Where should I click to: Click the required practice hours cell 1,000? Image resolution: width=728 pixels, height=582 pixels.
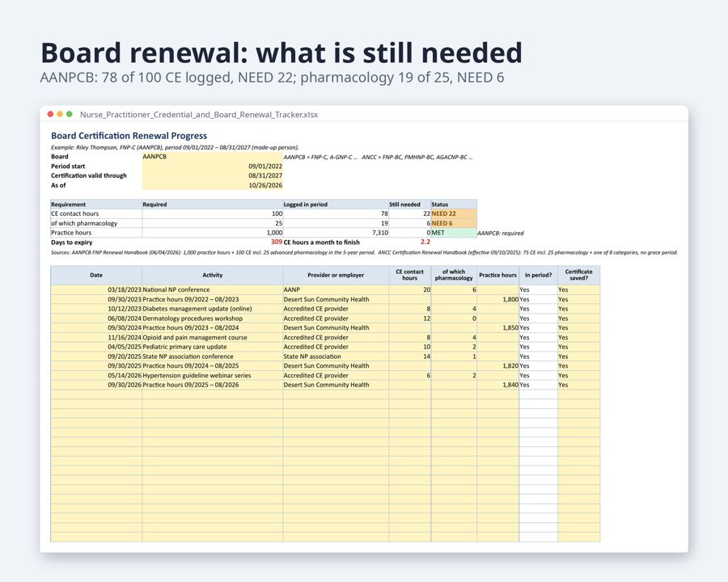pyautogui.click(x=213, y=233)
